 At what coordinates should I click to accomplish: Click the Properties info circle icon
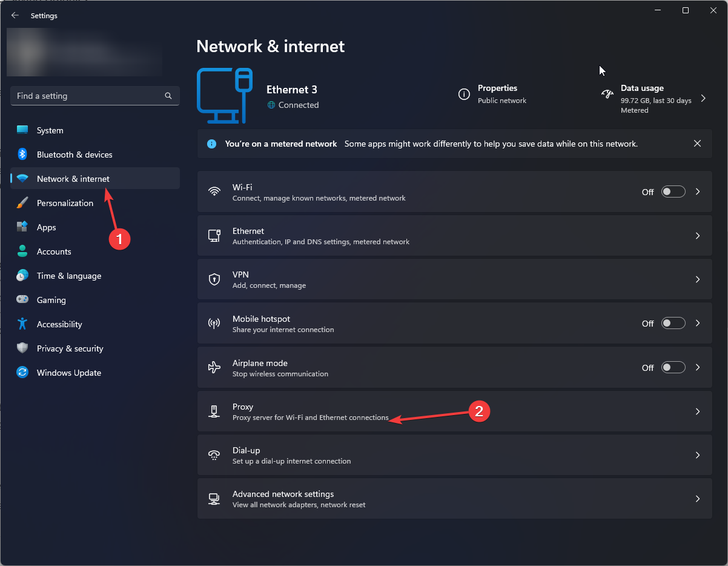click(x=464, y=95)
